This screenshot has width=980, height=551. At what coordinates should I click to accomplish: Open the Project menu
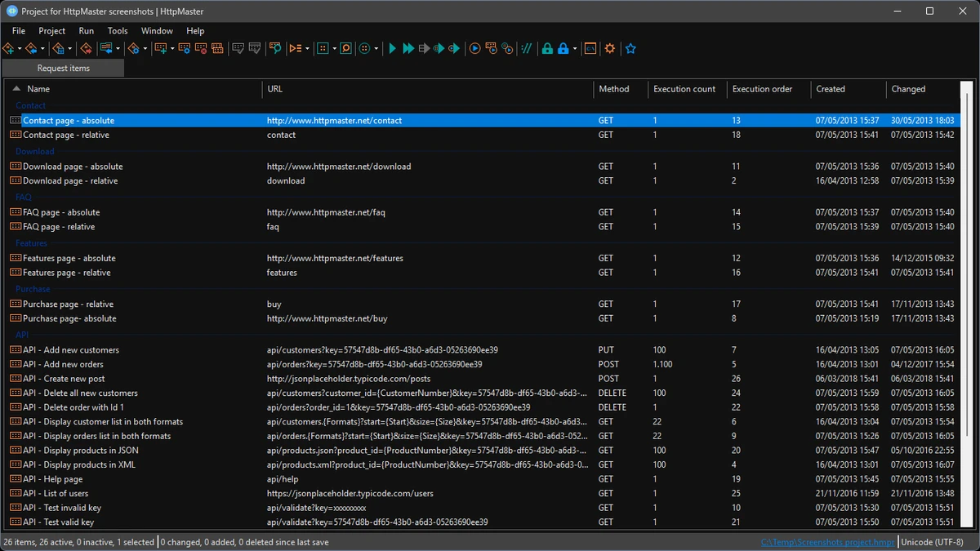click(x=51, y=31)
